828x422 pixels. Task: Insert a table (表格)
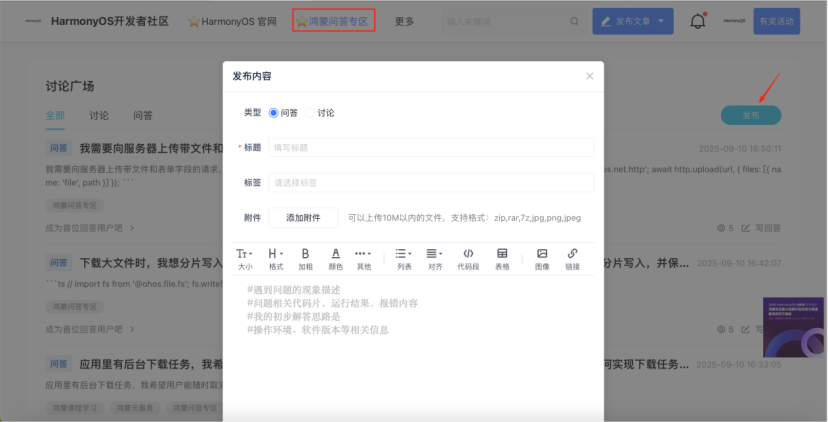pyautogui.click(x=502, y=259)
